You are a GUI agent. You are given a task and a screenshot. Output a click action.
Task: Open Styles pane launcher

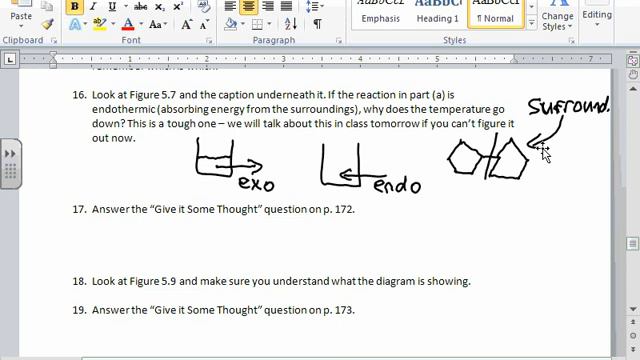pyautogui.click(x=571, y=40)
